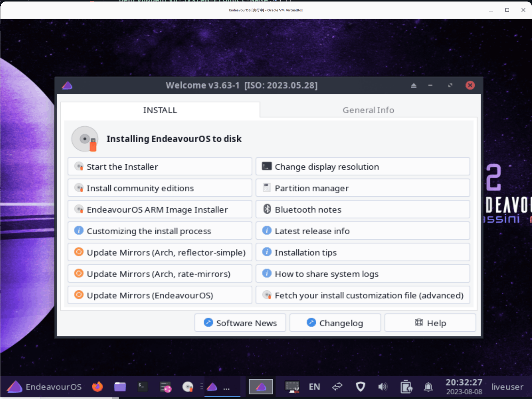Open Change display resolution
532x399 pixels.
363,167
